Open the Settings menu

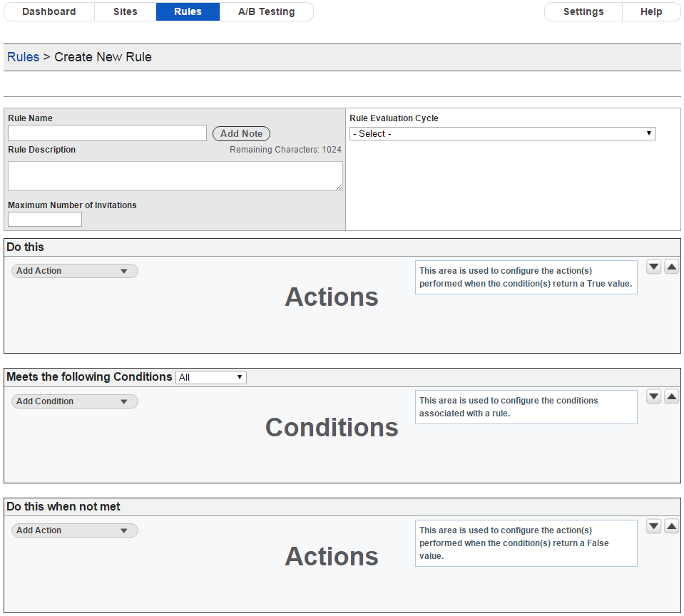pyautogui.click(x=583, y=12)
